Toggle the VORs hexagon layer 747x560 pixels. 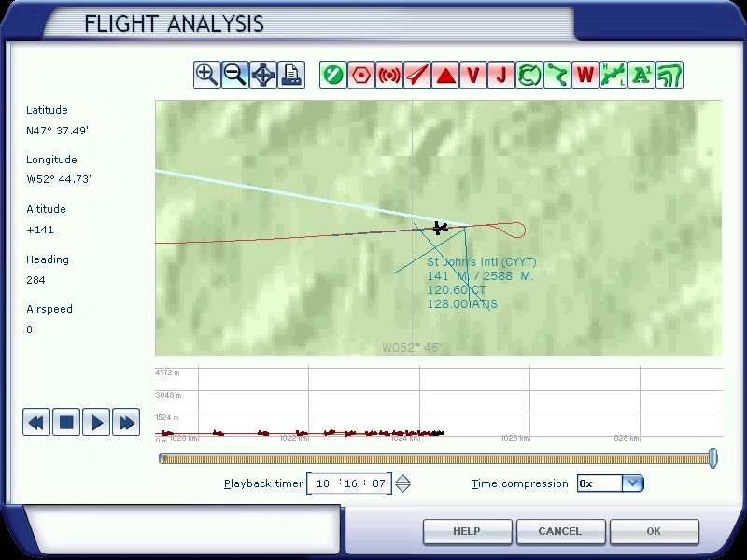pos(361,75)
